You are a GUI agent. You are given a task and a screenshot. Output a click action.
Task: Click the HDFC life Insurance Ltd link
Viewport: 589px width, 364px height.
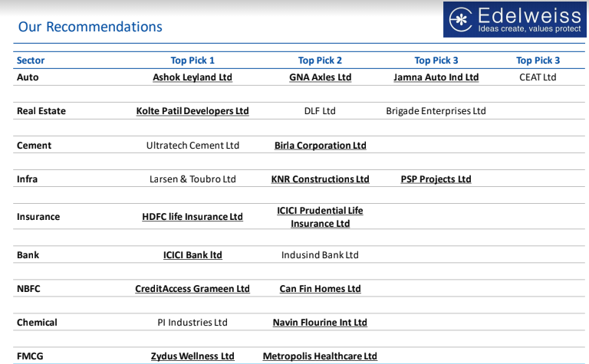[192, 217]
